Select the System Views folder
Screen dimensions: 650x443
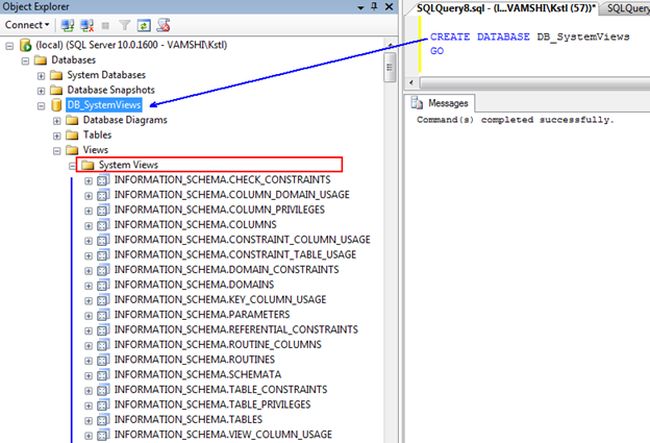(x=128, y=165)
